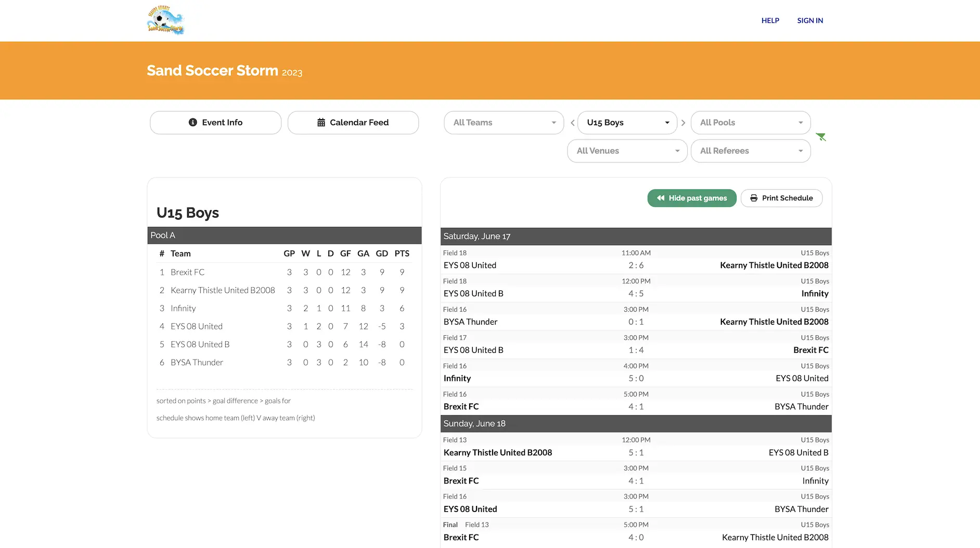Open the All Referees dropdown

(750, 150)
